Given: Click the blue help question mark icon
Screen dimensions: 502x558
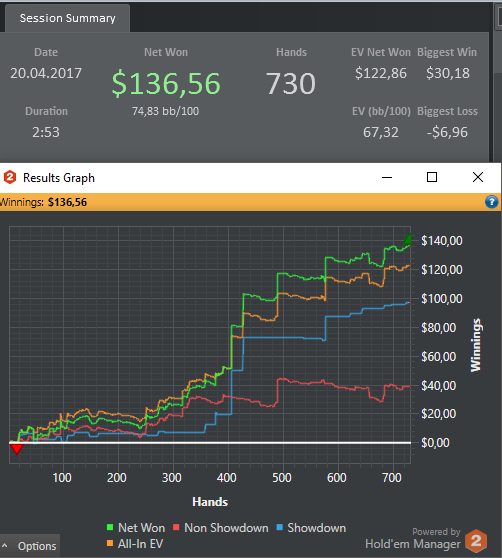Looking at the screenshot, I should 491,202.
